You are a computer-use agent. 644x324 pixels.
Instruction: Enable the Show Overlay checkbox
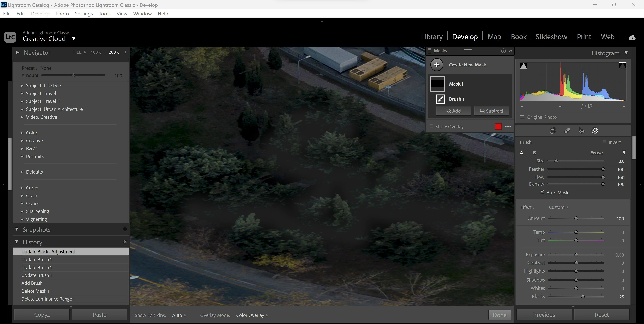[431, 126]
